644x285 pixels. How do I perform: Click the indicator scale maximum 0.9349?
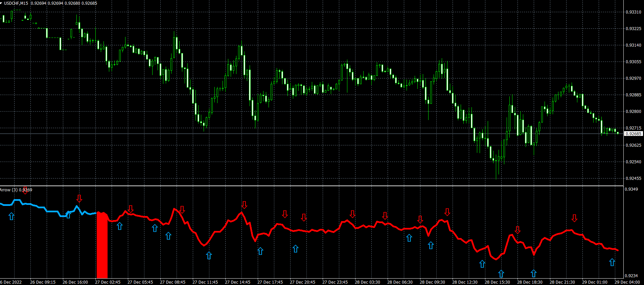[x=632, y=189]
